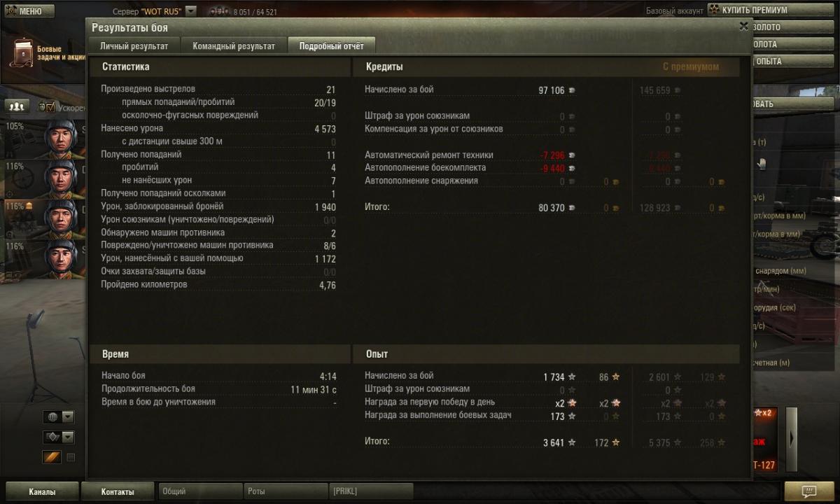
Task: Open the chat message window icon
Action: (x=808, y=491)
